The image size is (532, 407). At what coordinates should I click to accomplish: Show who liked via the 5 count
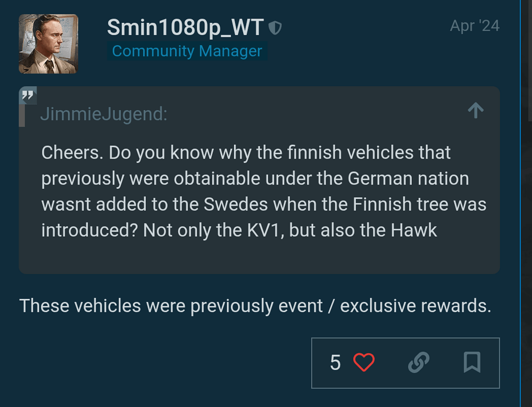[x=335, y=362]
